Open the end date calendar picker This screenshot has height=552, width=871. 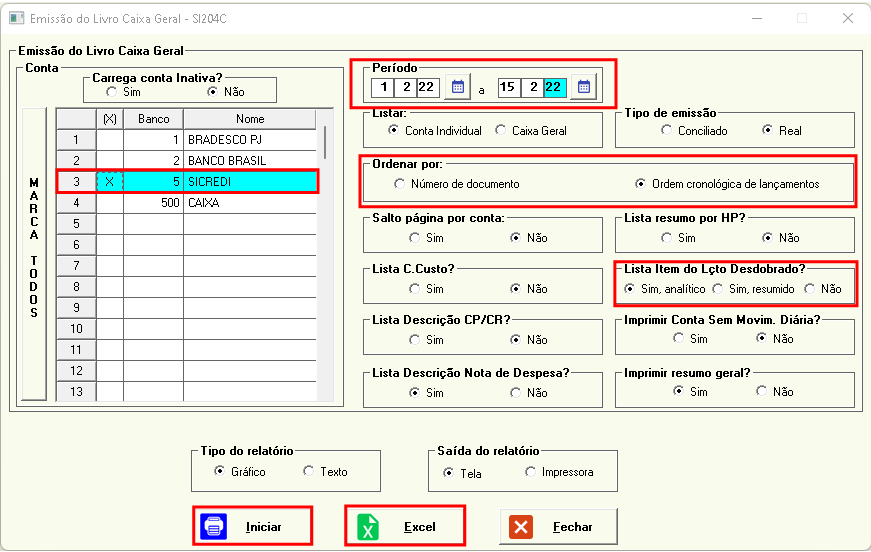tap(584, 87)
